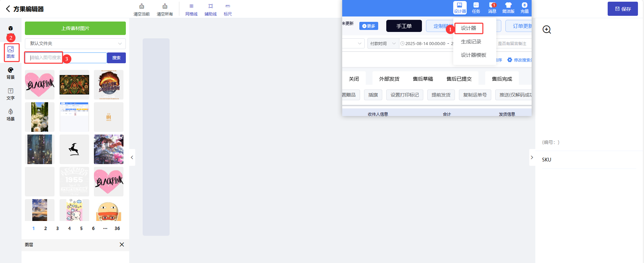The image size is (644, 263).
Task: Focus the 请输入图号搜索 search field
Action: [66, 58]
